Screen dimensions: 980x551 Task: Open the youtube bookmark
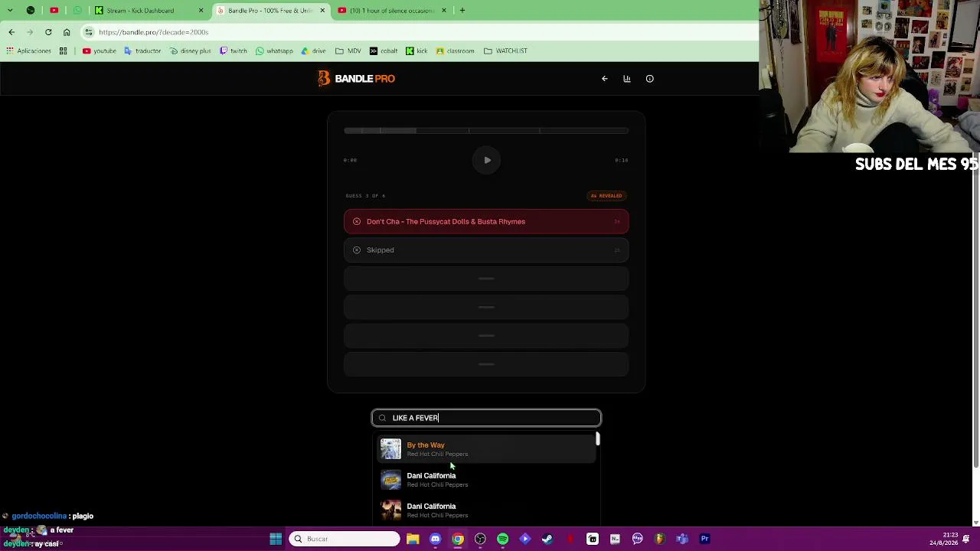click(100, 51)
